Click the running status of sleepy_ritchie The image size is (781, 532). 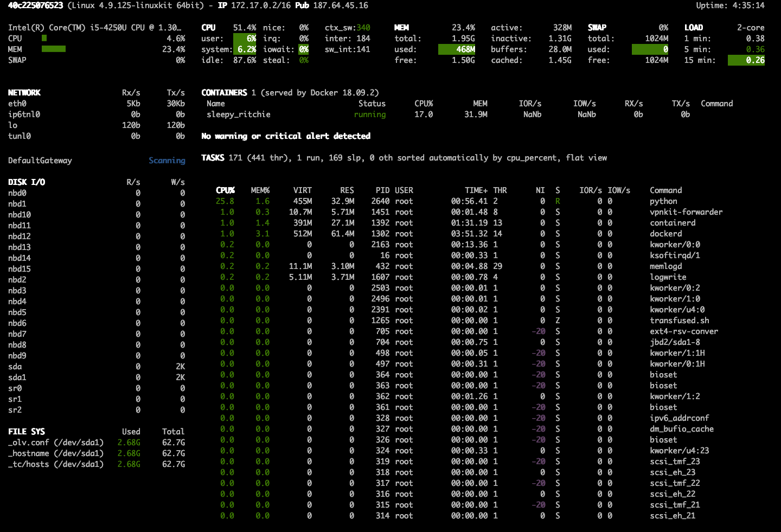(370, 114)
